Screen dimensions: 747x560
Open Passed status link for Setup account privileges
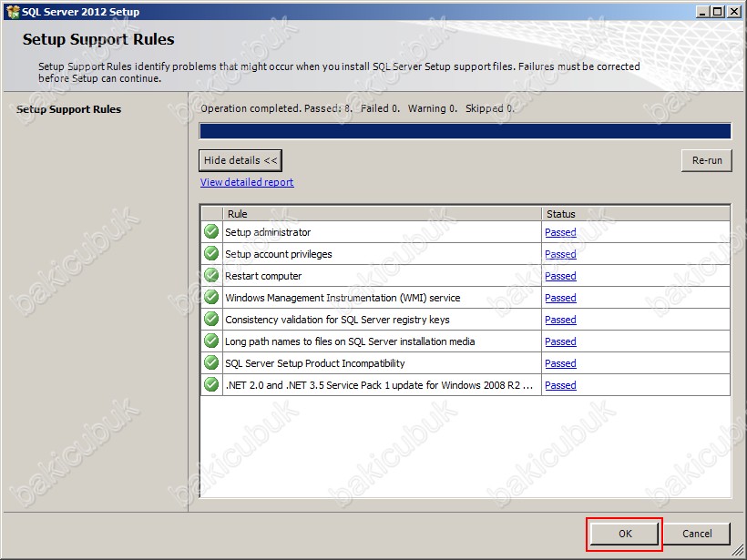(560, 254)
